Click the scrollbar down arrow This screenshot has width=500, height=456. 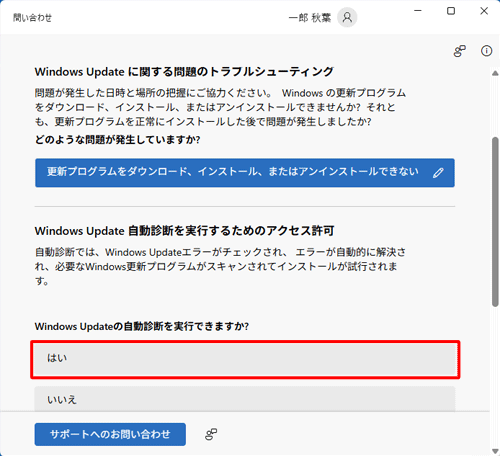pos(495,451)
